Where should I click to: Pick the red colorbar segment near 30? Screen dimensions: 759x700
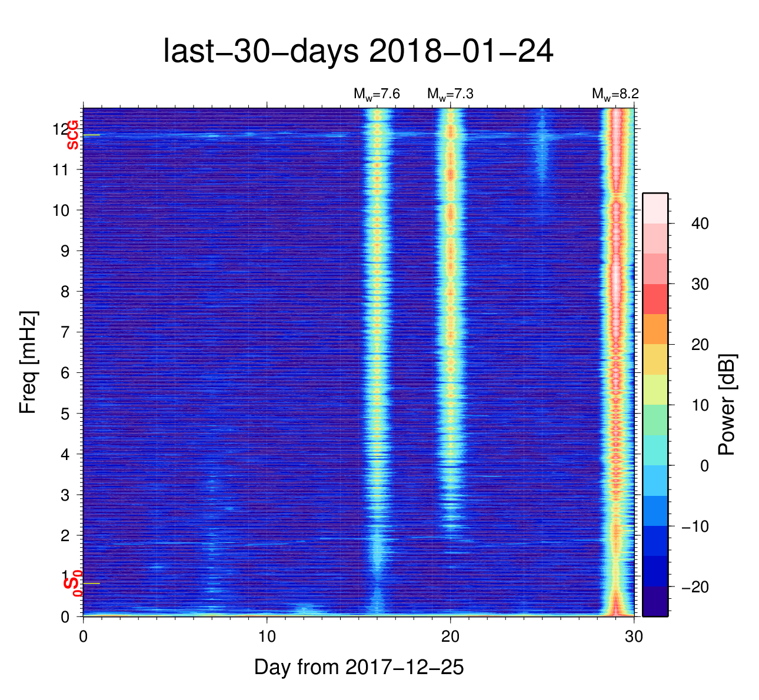(x=655, y=299)
